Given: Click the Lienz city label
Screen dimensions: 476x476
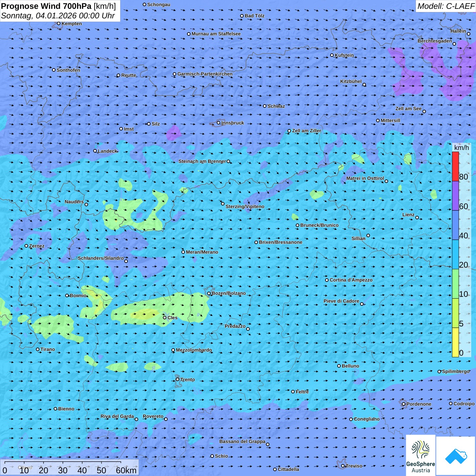Looking at the screenshot, I should click(x=408, y=215).
